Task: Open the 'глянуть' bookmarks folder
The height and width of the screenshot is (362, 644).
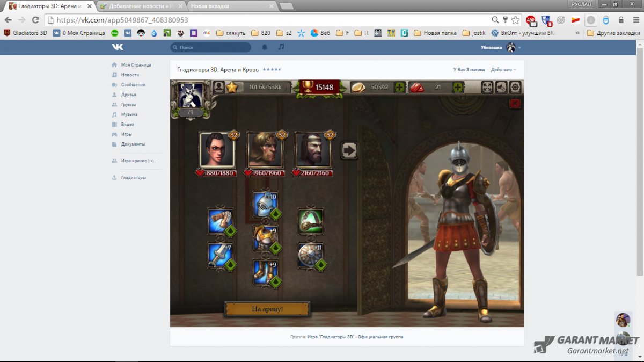Action: pos(231,33)
